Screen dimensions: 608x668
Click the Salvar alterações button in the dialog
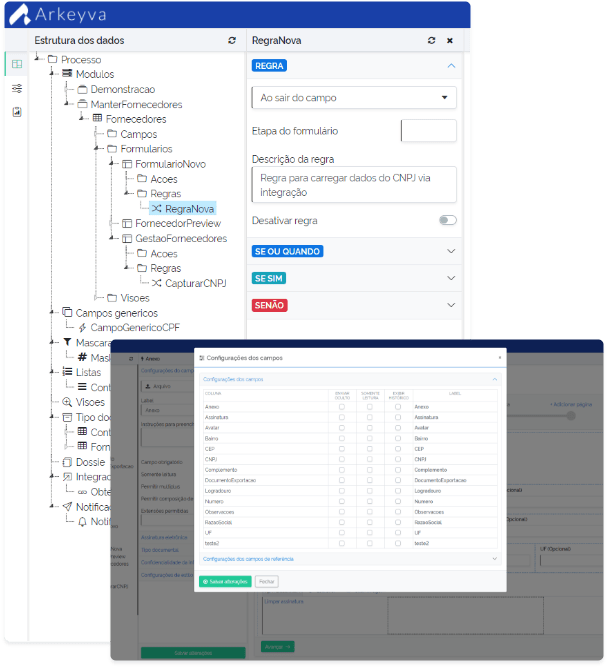click(x=225, y=582)
